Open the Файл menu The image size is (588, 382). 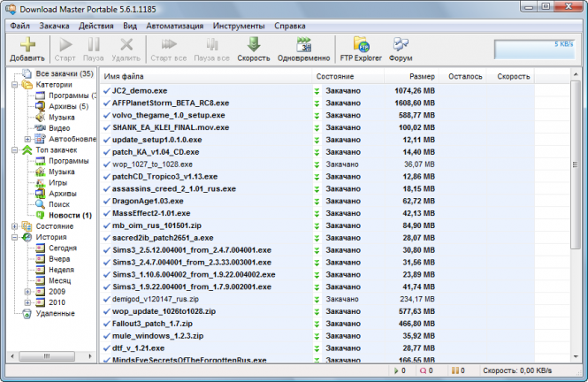click(x=19, y=26)
